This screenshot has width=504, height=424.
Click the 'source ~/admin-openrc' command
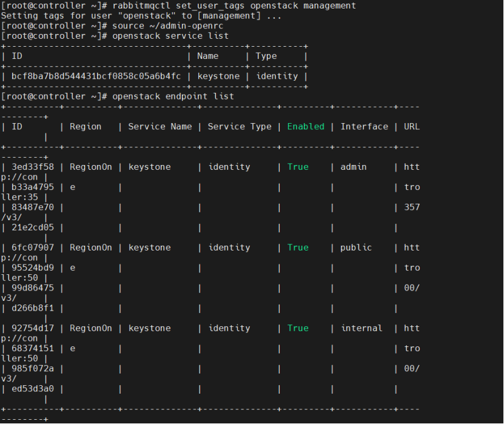(167, 25)
